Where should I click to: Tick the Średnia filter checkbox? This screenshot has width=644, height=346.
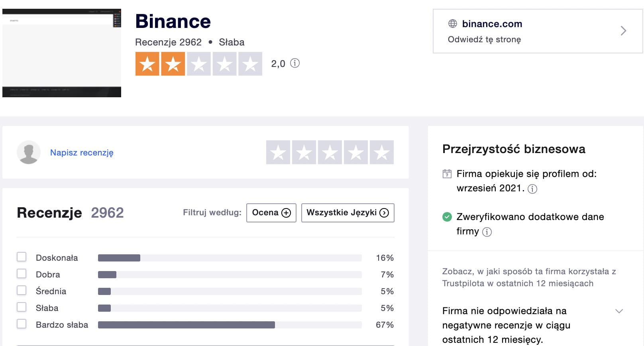[x=22, y=290]
